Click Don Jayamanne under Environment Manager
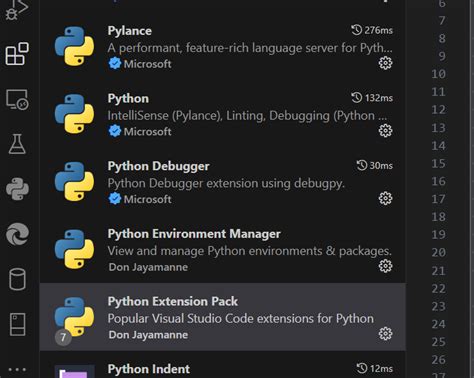Screen dimensions: 474x378 pyautogui.click(x=148, y=267)
